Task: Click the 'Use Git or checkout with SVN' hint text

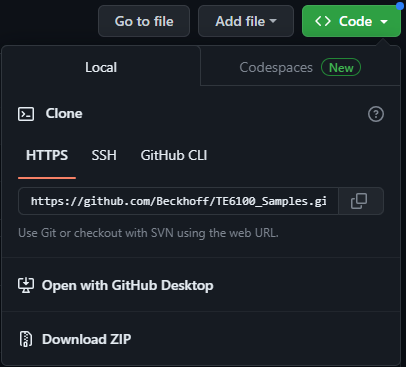Action: coord(148,233)
